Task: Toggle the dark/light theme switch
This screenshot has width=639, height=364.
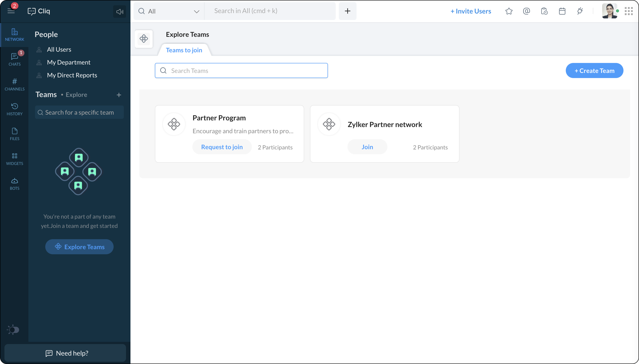Action: coord(13,330)
